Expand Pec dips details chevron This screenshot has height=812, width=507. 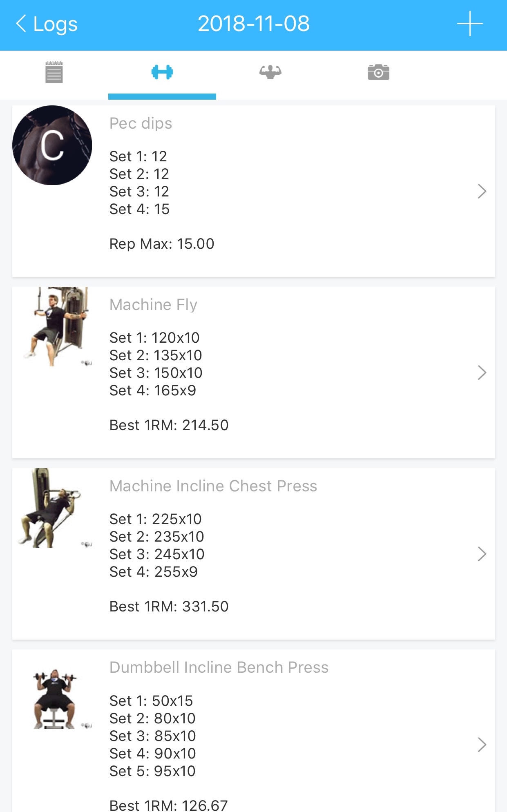pyautogui.click(x=482, y=191)
